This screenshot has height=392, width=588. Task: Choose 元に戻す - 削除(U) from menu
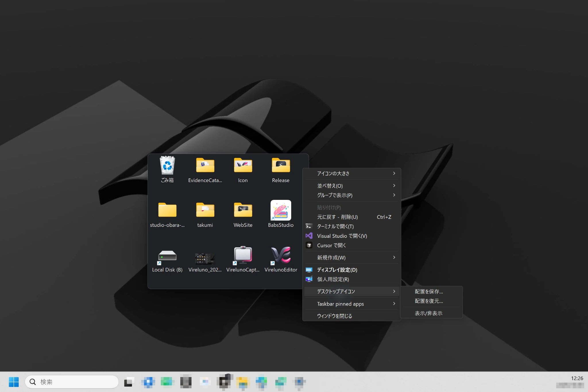pos(352,217)
